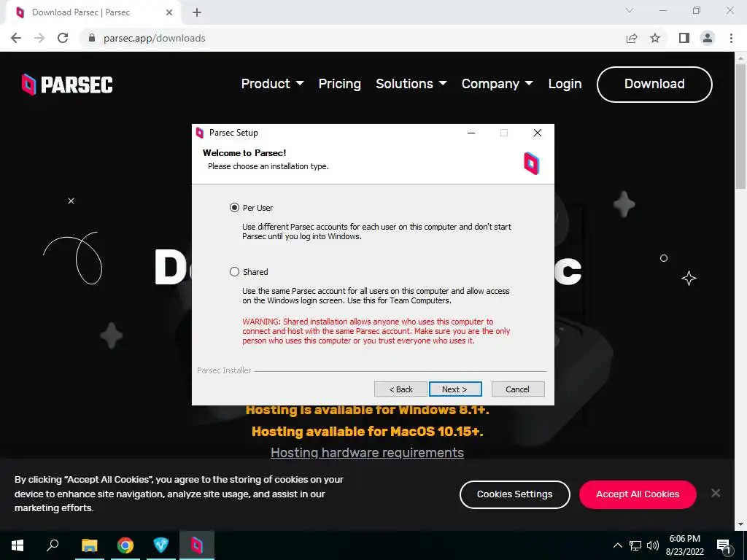Go back in browser history
The image size is (747, 560).
pyautogui.click(x=16, y=38)
